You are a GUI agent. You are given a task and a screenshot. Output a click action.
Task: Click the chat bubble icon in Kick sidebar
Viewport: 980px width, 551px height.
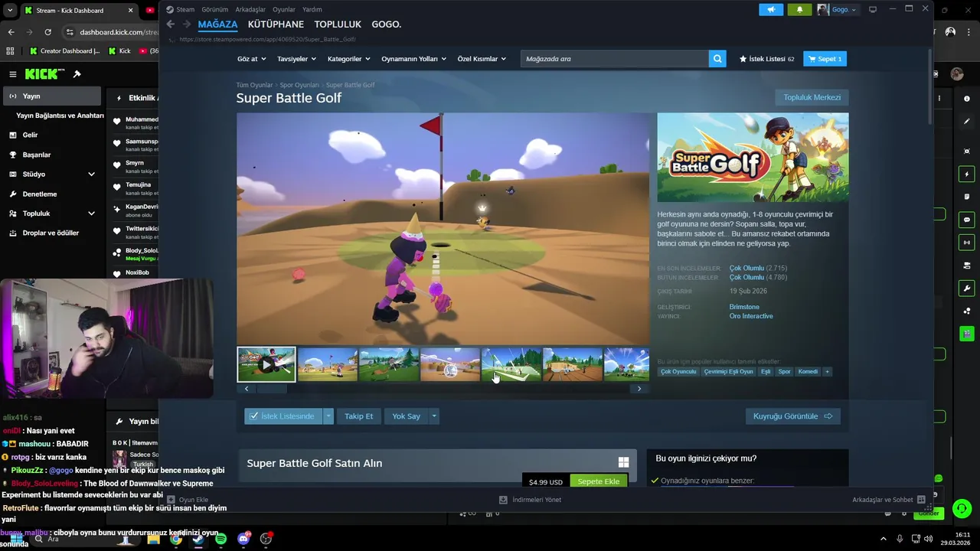[x=967, y=220]
